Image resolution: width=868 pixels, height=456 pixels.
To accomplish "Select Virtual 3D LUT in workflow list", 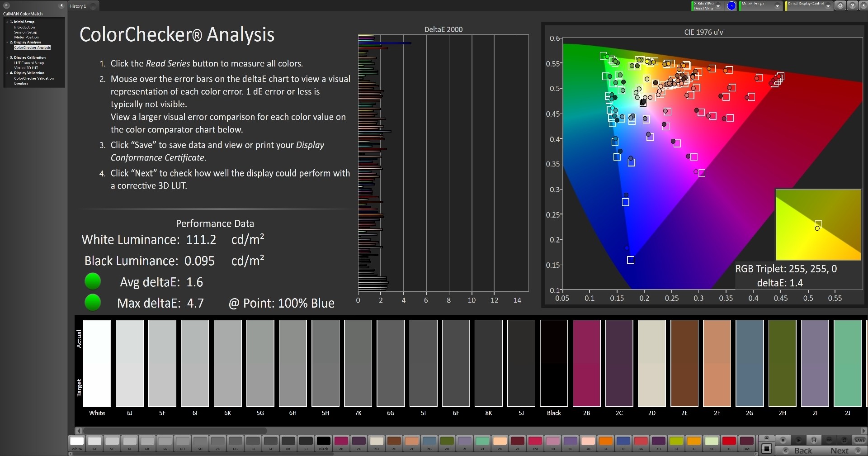I will (26, 68).
